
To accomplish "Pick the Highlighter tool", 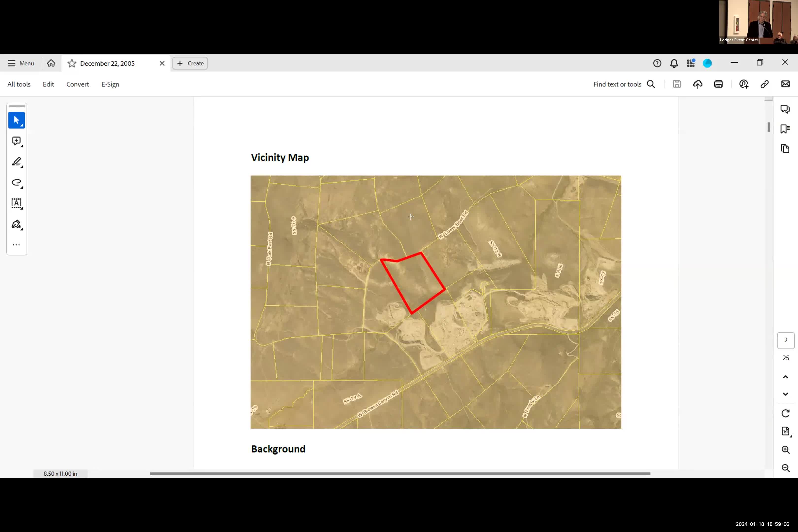I will [16, 162].
